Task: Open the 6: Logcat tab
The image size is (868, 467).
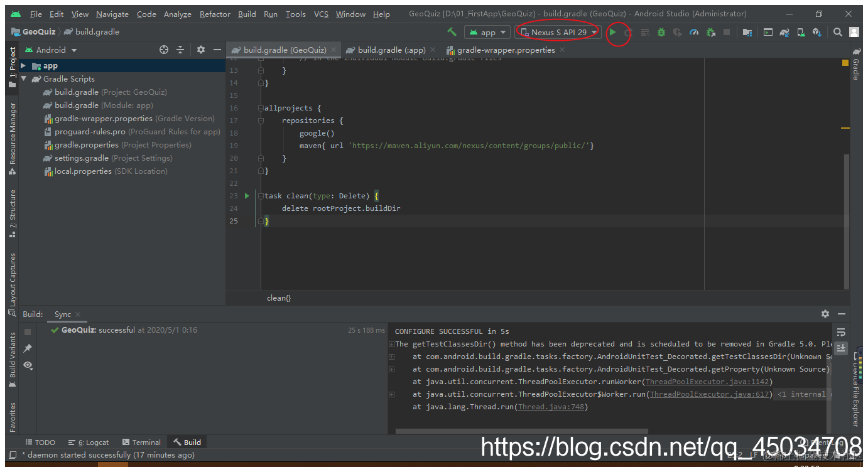Action: tap(89, 442)
